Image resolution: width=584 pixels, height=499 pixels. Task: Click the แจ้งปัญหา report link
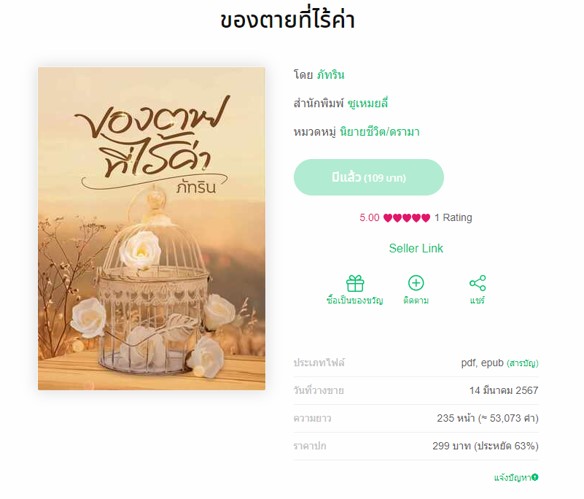[x=512, y=477]
